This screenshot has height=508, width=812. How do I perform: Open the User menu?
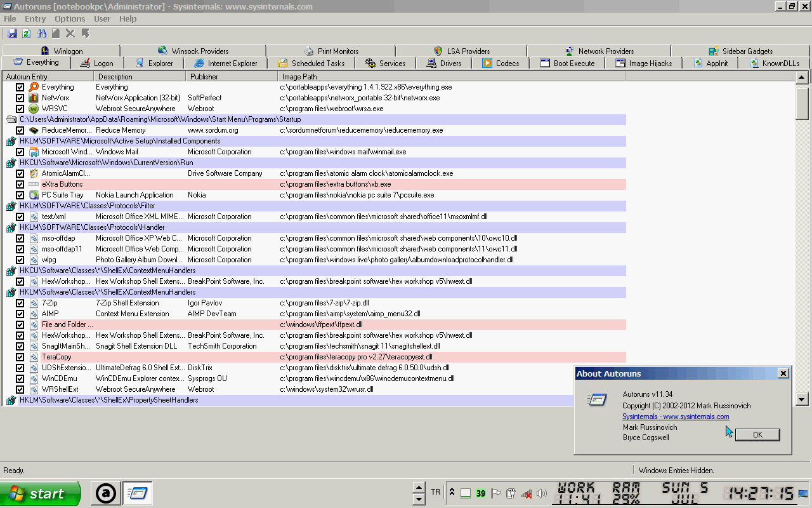(102, 18)
